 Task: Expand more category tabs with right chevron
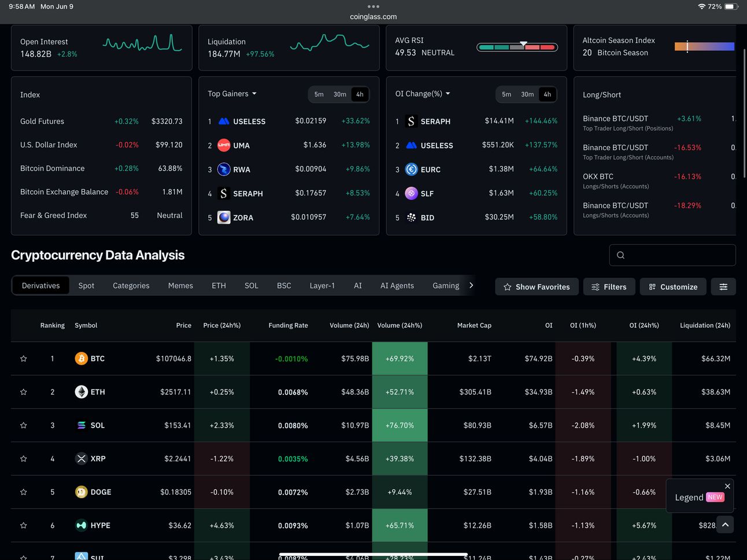point(471,285)
